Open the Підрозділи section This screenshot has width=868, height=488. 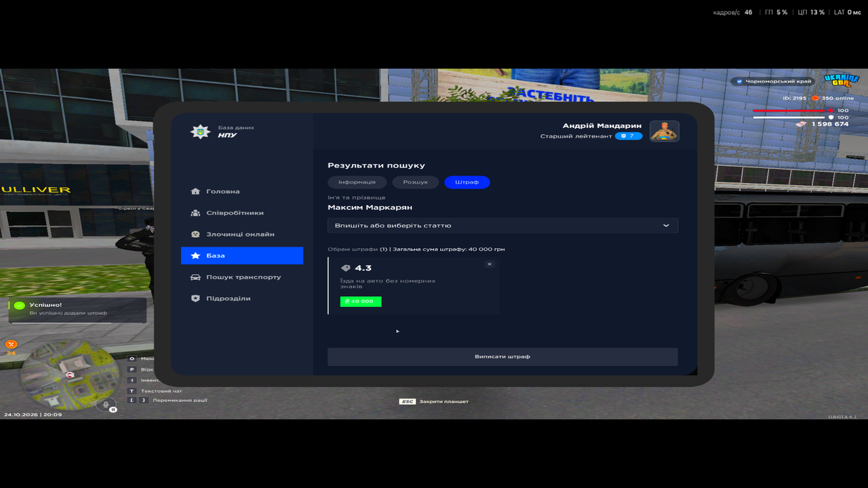pos(241,298)
